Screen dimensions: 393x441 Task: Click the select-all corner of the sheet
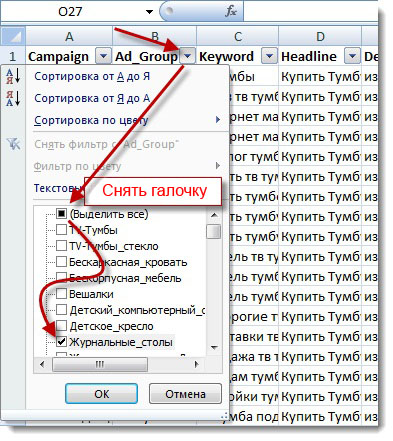pyautogui.click(x=13, y=36)
